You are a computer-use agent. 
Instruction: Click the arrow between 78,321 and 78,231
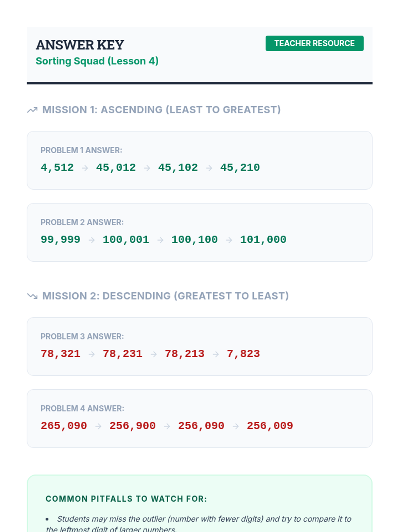[92, 354]
